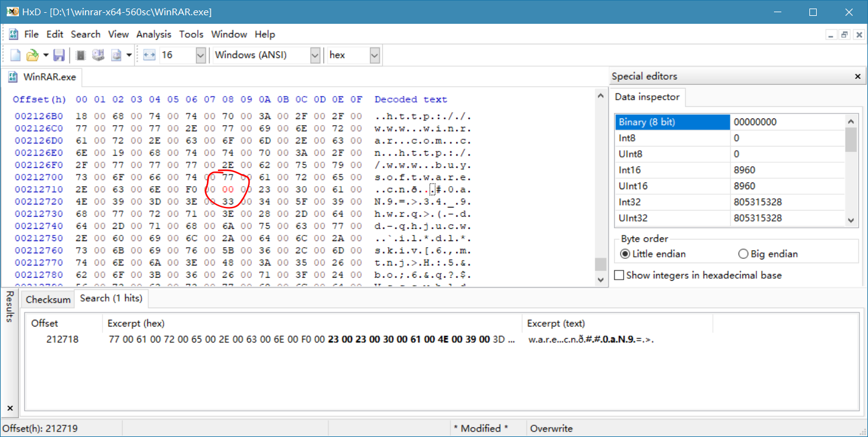Save the file using floppy icon
Screen dimensions: 868x437
click(59, 56)
